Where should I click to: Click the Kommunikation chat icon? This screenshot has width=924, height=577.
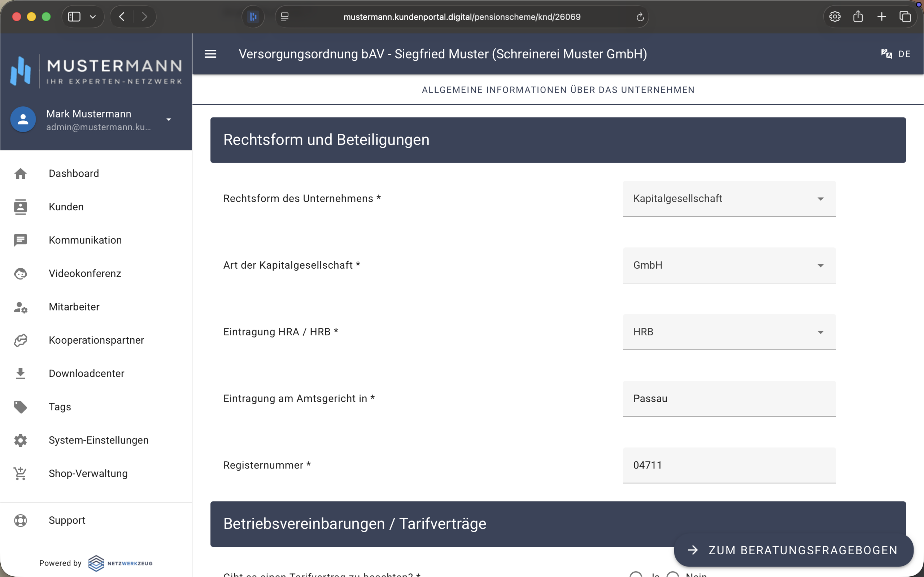coord(21,240)
